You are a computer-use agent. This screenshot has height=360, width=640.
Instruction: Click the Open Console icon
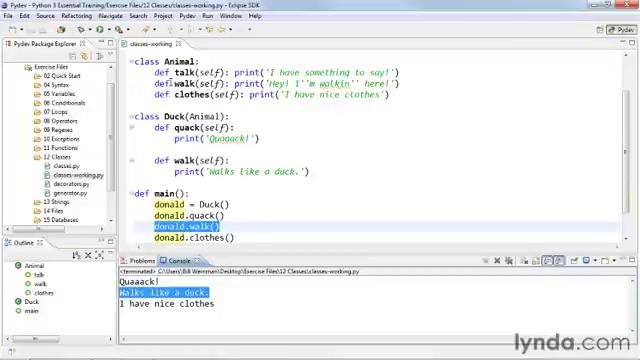(605, 260)
